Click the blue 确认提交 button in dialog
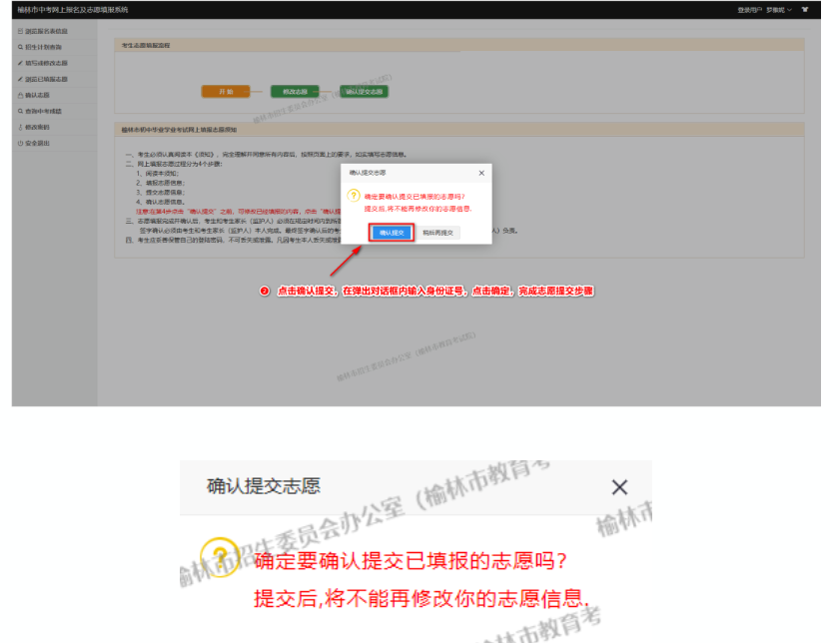Screen dimensions: 840x643 pos(391,232)
